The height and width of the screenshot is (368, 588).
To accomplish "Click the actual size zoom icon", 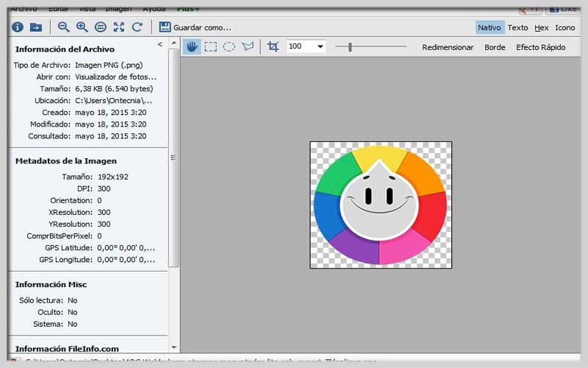I will (101, 27).
